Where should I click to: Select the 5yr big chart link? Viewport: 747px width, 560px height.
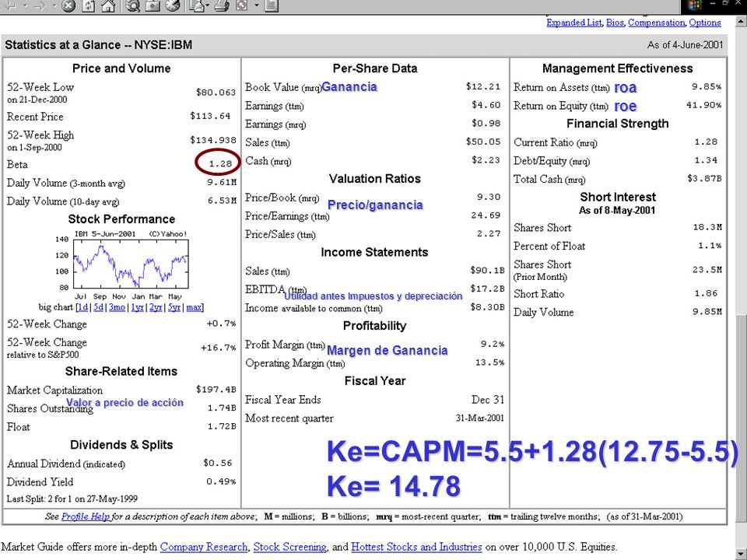point(174,307)
